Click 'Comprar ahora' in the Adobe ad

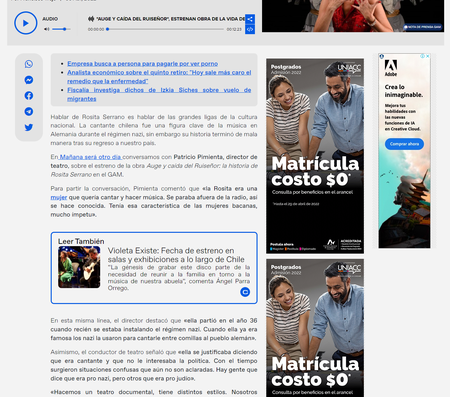point(404,144)
